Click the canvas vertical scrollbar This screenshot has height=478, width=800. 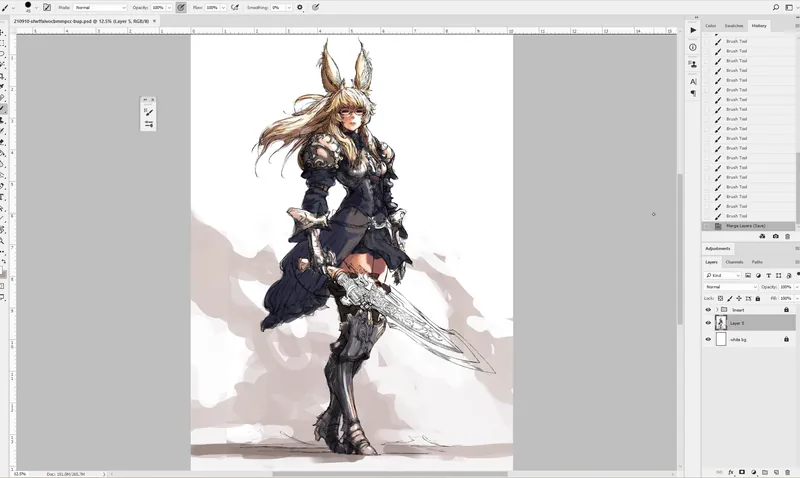(x=680, y=250)
